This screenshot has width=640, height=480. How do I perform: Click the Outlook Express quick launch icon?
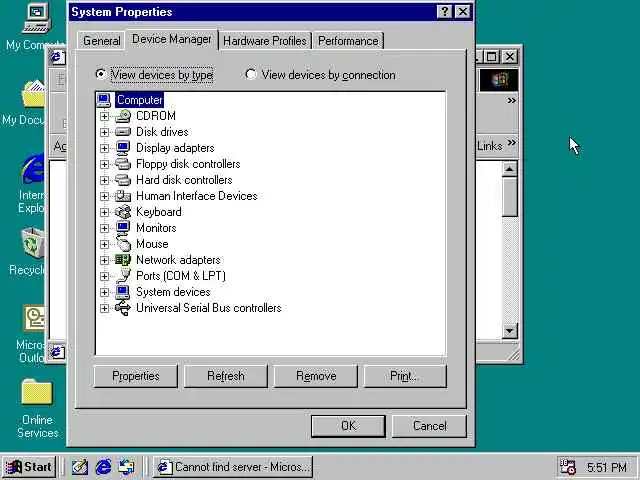tap(127, 467)
